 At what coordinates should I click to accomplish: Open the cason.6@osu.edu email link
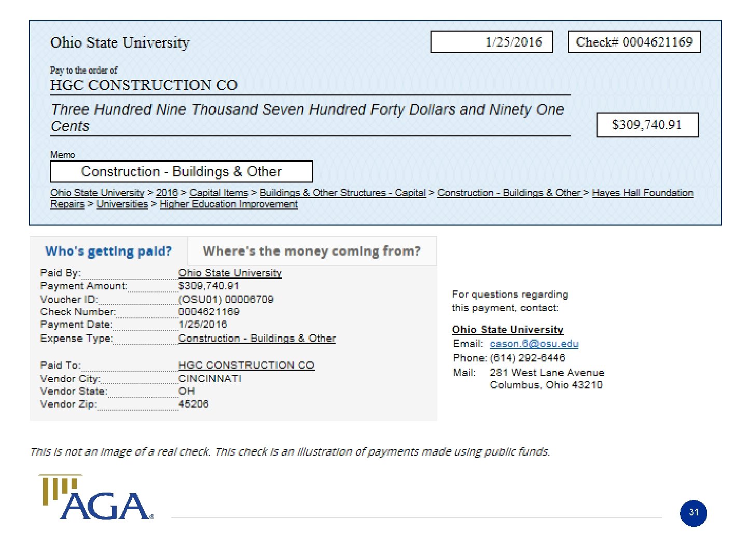coord(534,343)
